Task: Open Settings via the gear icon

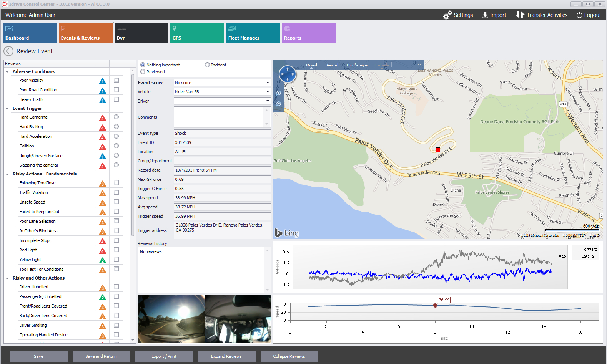Action: point(447,15)
